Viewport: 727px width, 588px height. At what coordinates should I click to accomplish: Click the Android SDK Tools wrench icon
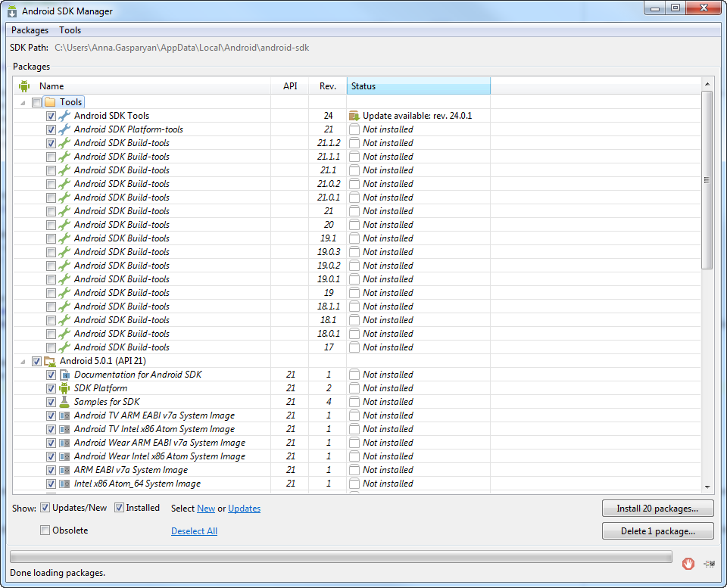click(64, 116)
